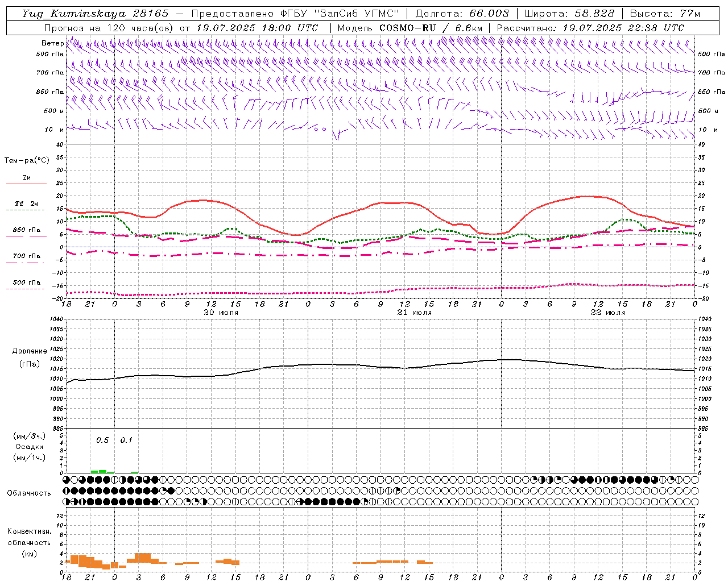Click the date label '21 июля'
728x582 pixels.
[x=414, y=313]
